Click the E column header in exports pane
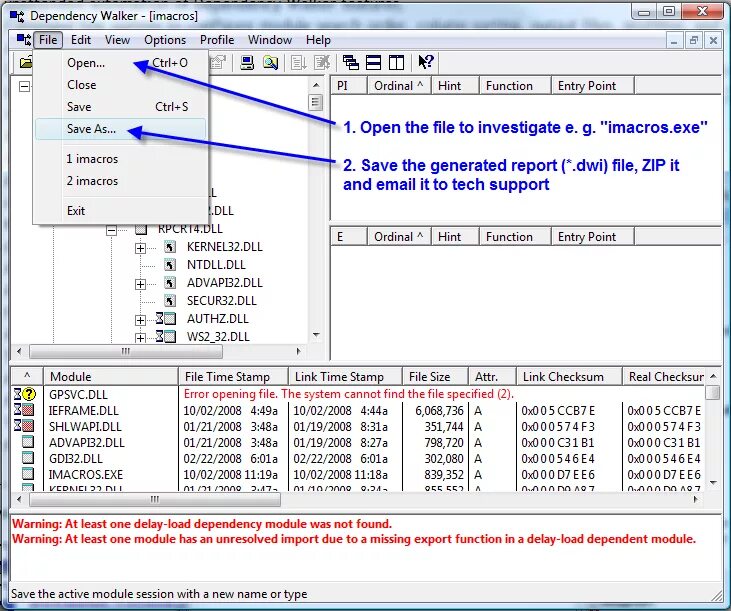The height and width of the screenshot is (611, 731). click(x=349, y=237)
